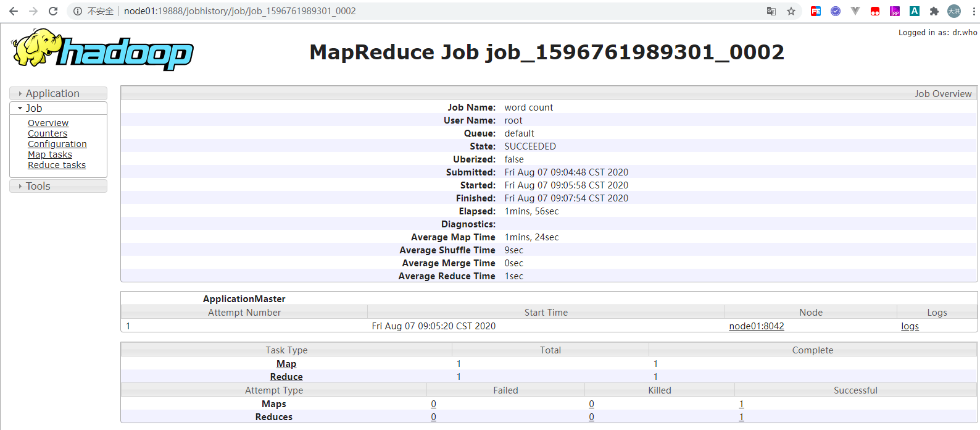Click the Attempt Number column header
The width and height of the screenshot is (980, 430).
click(244, 313)
